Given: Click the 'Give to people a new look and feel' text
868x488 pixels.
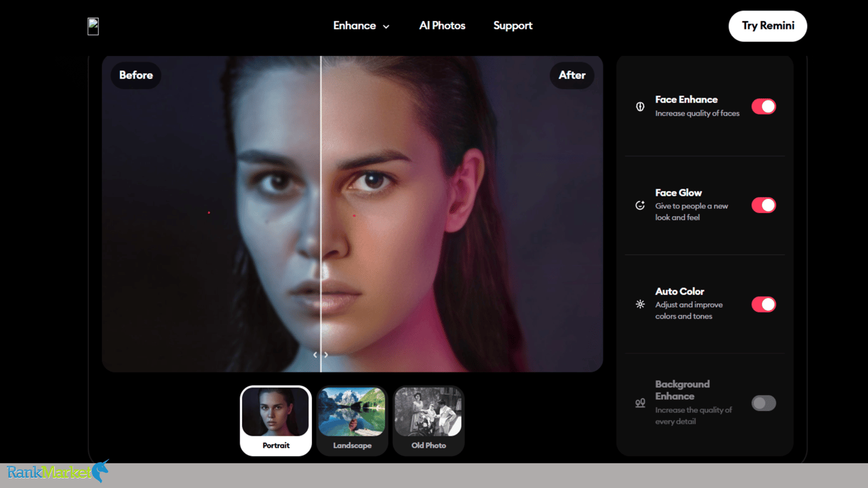Looking at the screenshot, I should click(691, 212).
